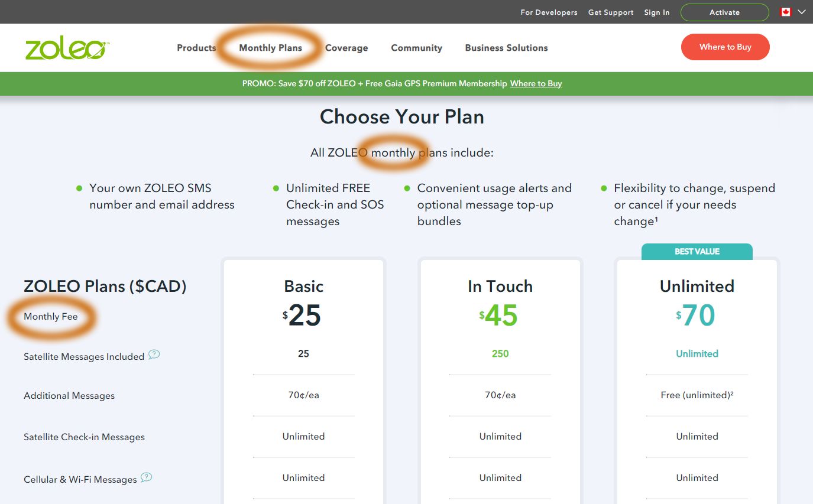Image resolution: width=813 pixels, height=504 pixels.
Task: Go to the Coverage page
Action: pos(346,48)
